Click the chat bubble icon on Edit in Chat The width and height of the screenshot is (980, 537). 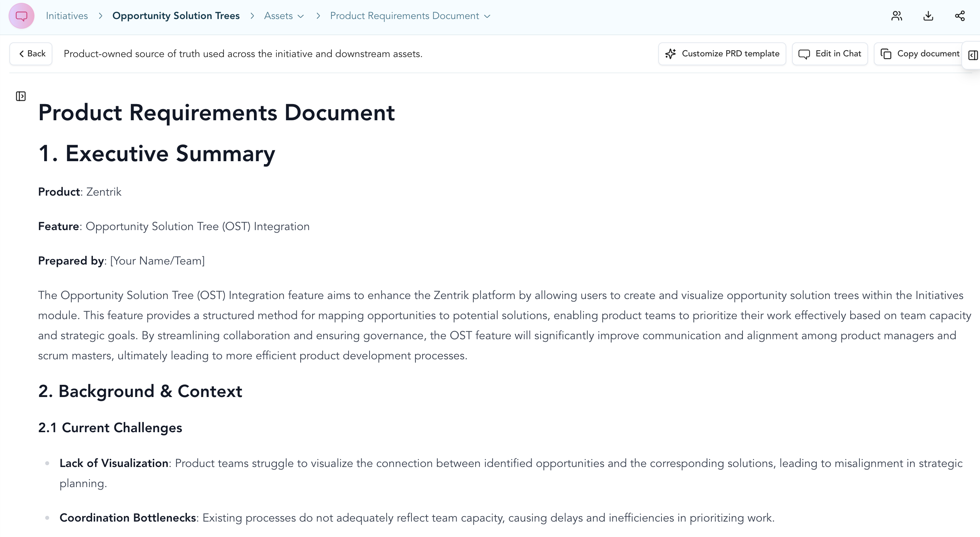tap(804, 54)
